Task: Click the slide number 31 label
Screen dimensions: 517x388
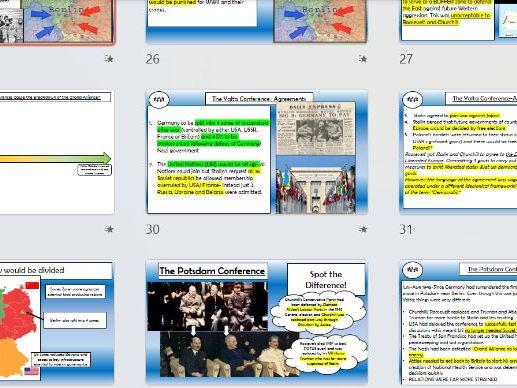Action: pos(406,230)
